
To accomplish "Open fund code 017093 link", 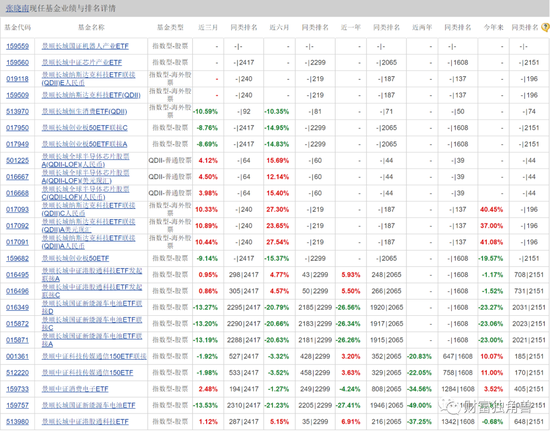I will click(18, 209).
